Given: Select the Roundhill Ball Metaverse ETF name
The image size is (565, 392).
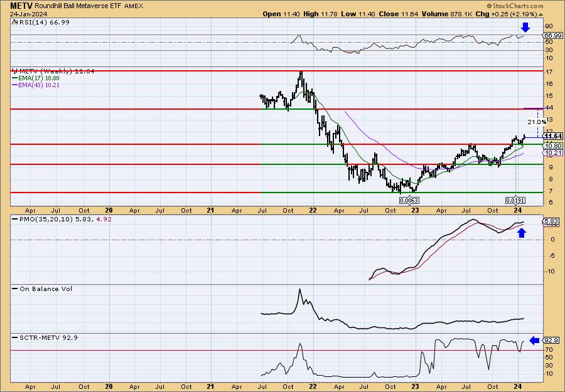Looking at the screenshot, I should coord(79,6).
